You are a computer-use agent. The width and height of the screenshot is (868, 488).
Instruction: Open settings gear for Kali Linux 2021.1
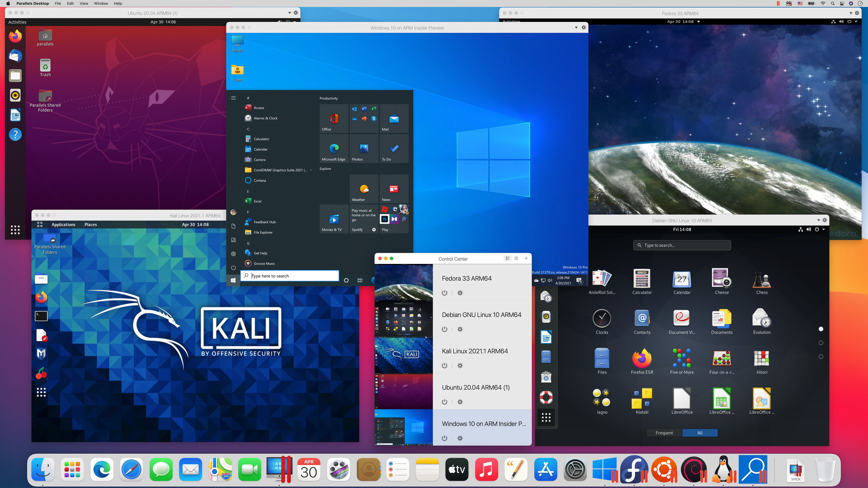[460, 366]
